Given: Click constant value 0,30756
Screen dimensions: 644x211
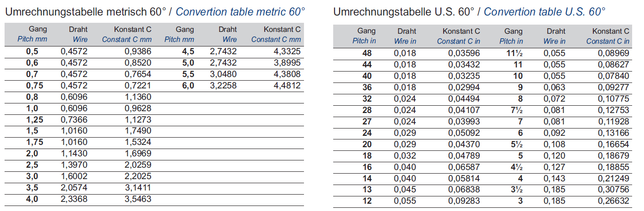Looking at the screenshot, I should click(613, 190).
